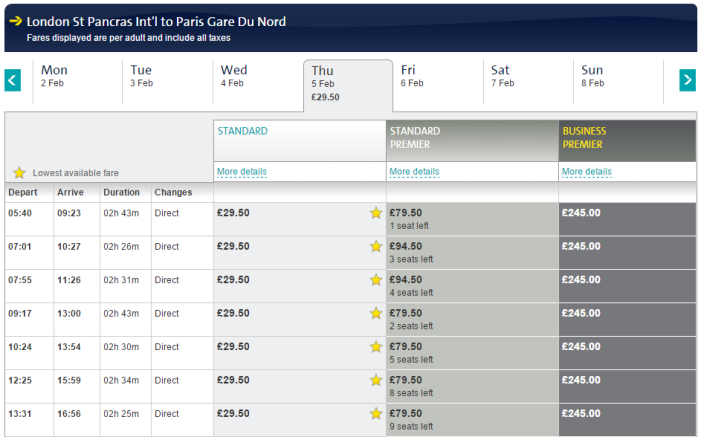Click the 13:00 arrival time
The width and height of the screenshot is (702, 437).
(x=69, y=313)
